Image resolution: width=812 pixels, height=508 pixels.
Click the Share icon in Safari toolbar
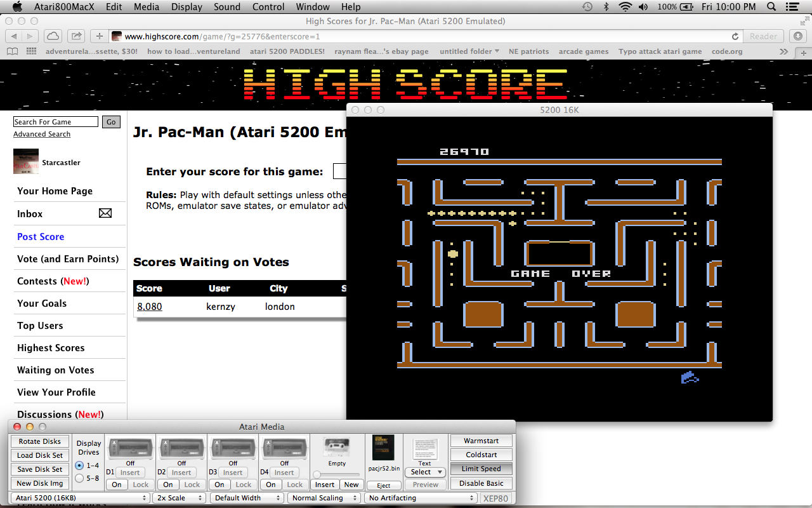point(76,36)
